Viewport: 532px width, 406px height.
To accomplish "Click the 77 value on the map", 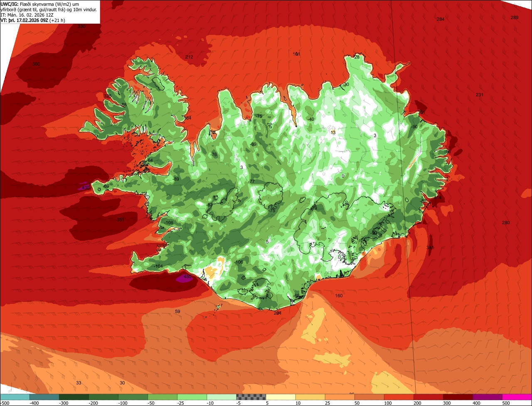I will click(x=252, y=182).
